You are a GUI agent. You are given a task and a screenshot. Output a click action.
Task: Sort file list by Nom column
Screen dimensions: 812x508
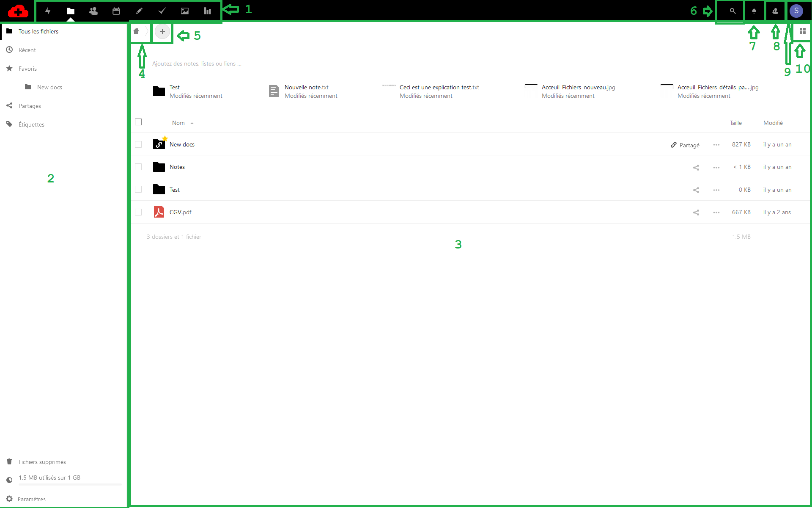[178, 123]
